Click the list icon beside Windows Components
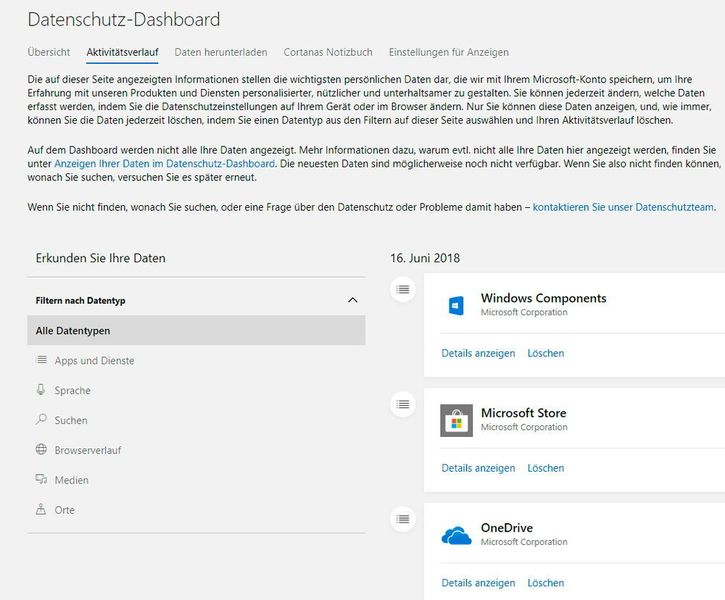Viewport: 725px width, 600px height. [x=403, y=289]
